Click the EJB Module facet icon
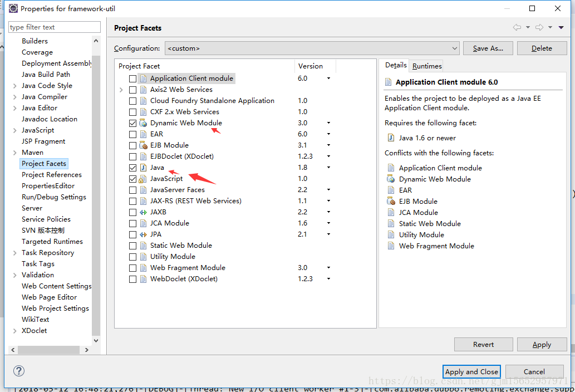Viewport: 575px width, 392px height. [143, 145]
